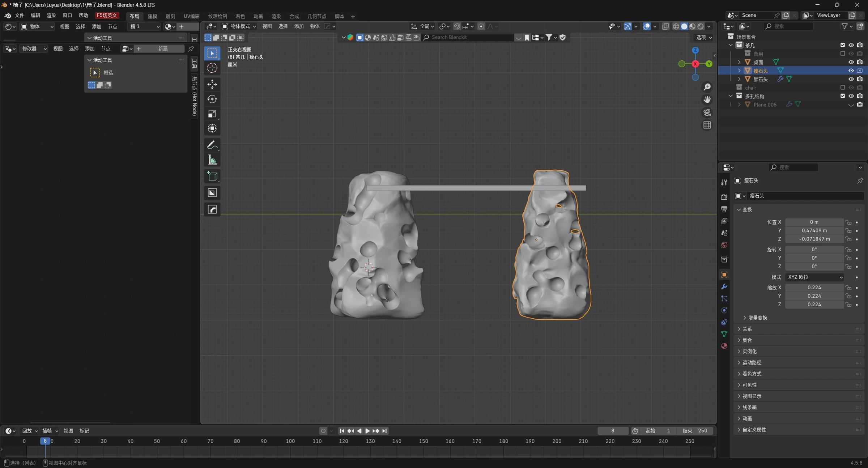
Task: Select the Scale tool
Action: [x=212, y=114]
